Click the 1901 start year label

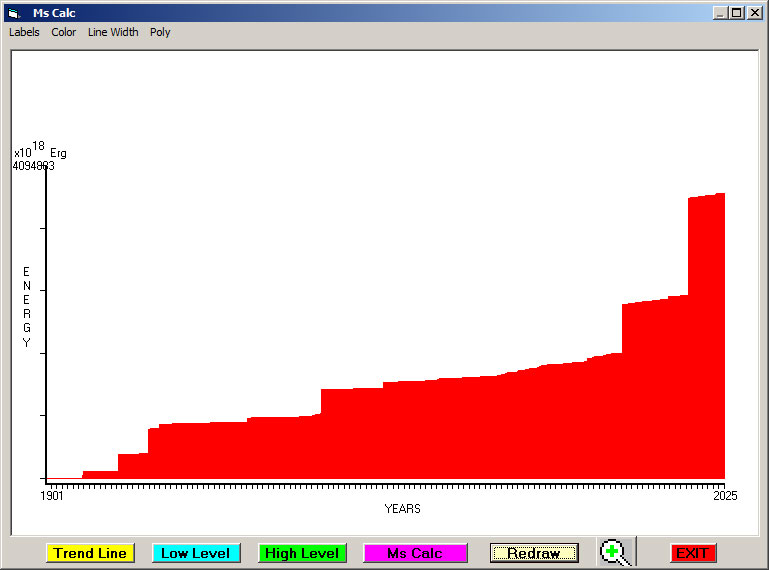[52, 496]
